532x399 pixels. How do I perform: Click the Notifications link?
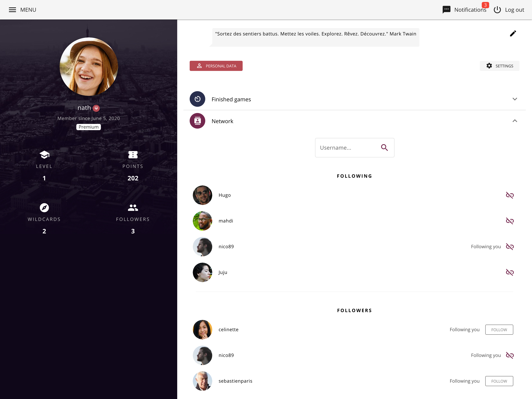coord(470,10)
